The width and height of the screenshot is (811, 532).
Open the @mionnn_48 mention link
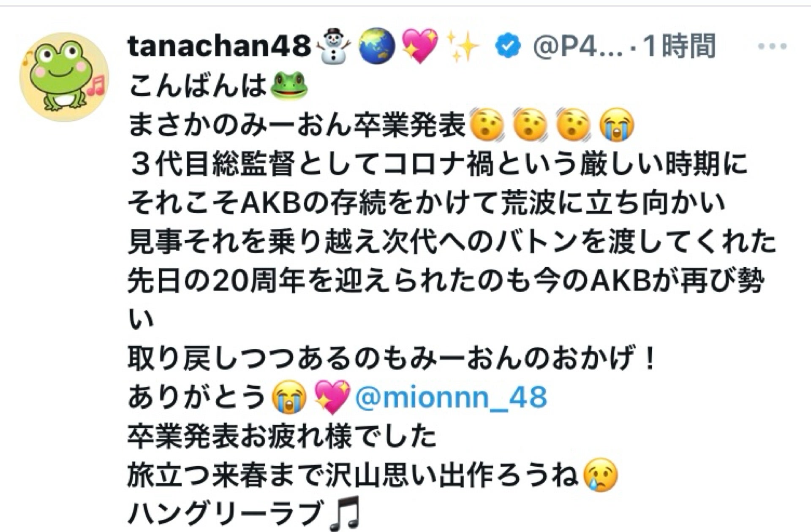pyautogui.click(x=452, y=397)
